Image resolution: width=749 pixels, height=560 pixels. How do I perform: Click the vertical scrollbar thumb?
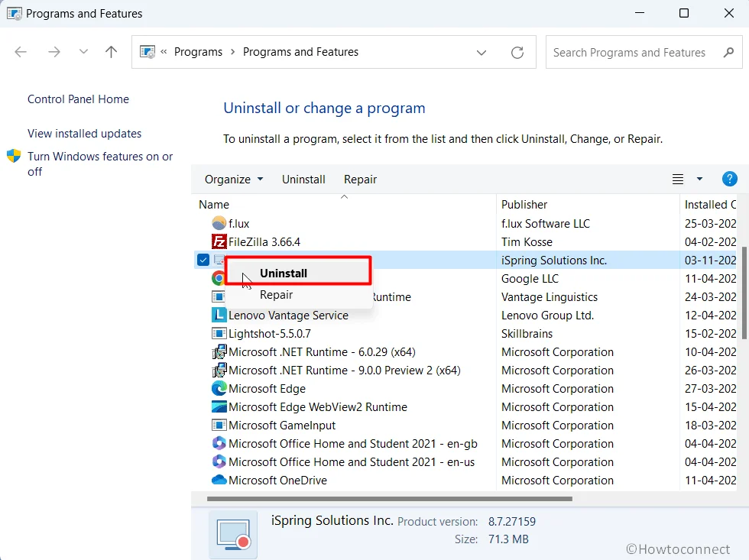744,293
